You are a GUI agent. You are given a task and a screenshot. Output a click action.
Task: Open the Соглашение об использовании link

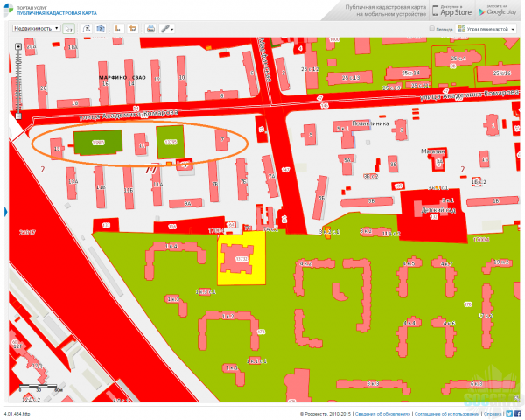[x=447, y=413]
